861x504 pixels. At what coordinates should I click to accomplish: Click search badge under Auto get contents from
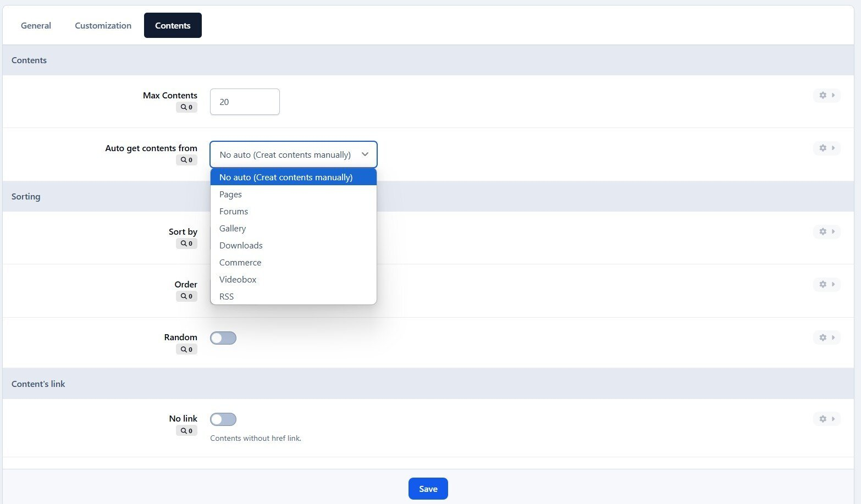[186, 160]
